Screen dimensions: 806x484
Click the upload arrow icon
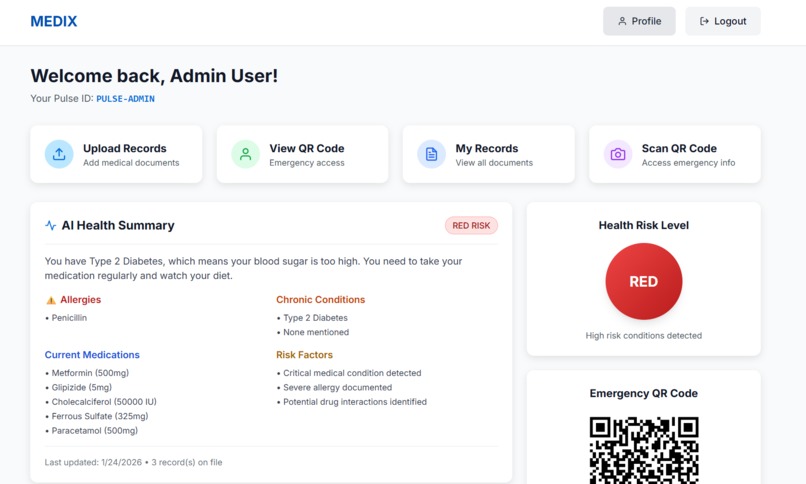(x=59, y=154)
